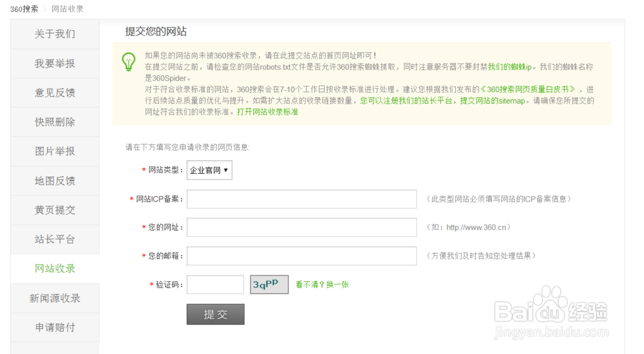644x354 pixels.
Task: Select the active 网站收录 sidebar item
Action: pos(55,268)
